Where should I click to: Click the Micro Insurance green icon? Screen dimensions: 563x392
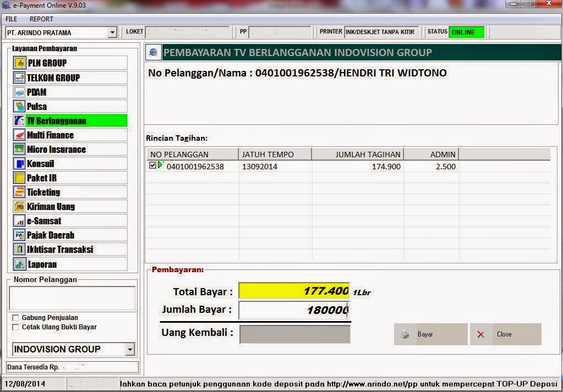click(19, 149)
